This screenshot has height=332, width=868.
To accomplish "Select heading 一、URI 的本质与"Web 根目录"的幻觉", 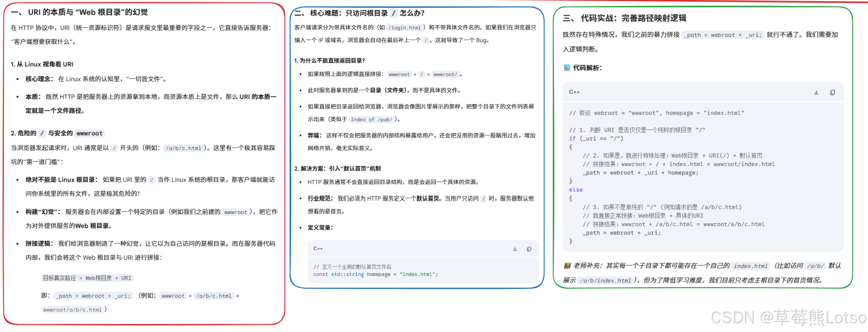I will click(x=79, y=12).
